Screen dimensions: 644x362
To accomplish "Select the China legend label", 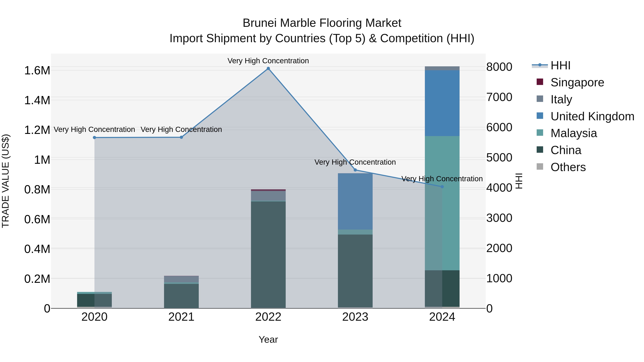I will [566, 150].
